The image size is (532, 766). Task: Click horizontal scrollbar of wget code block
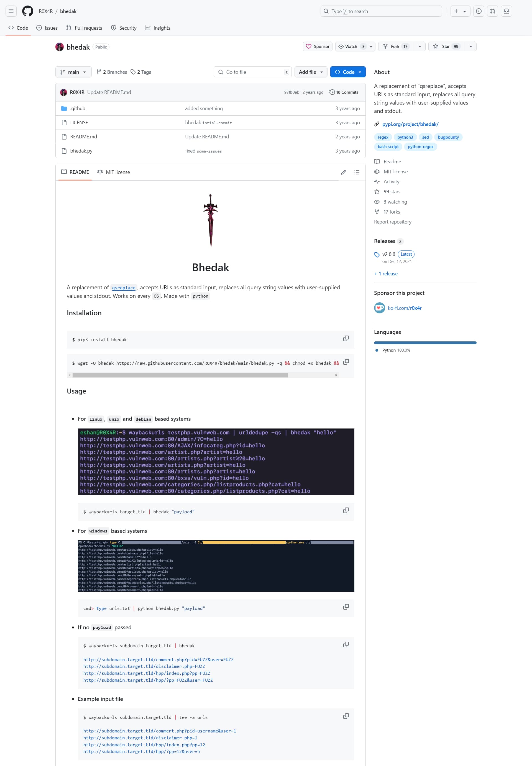coord(180,375)
